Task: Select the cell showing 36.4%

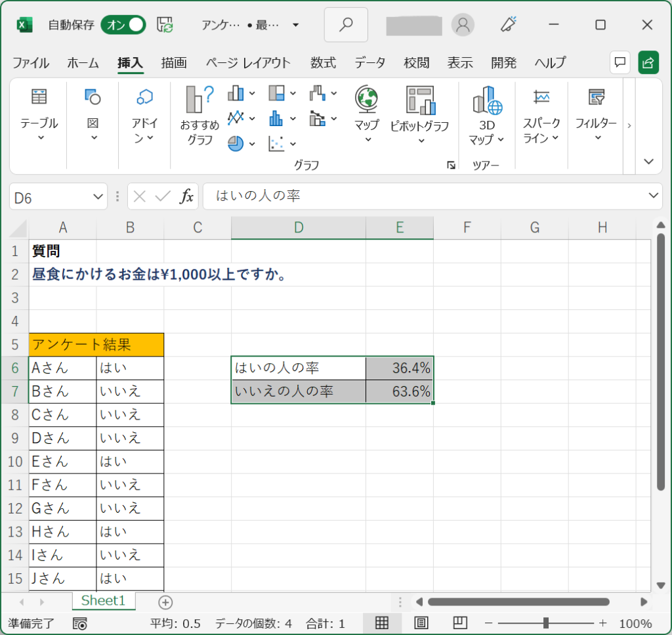Action: 400,368
